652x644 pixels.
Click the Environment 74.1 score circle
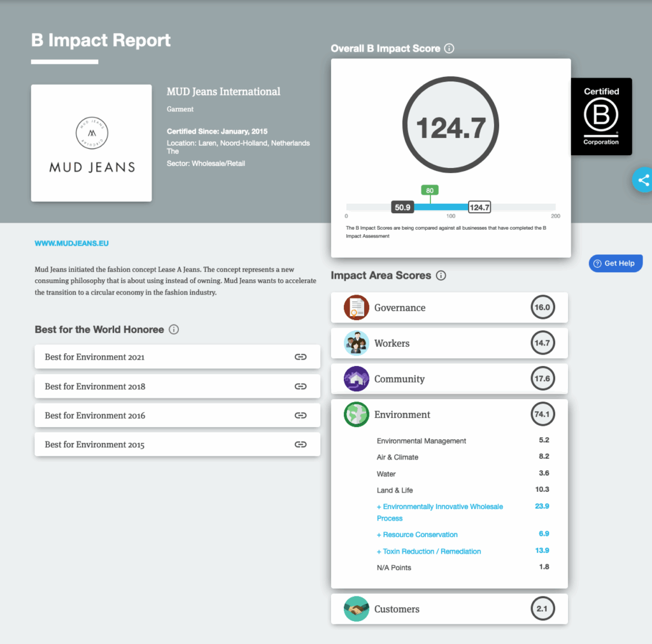[x=542, y=414]
